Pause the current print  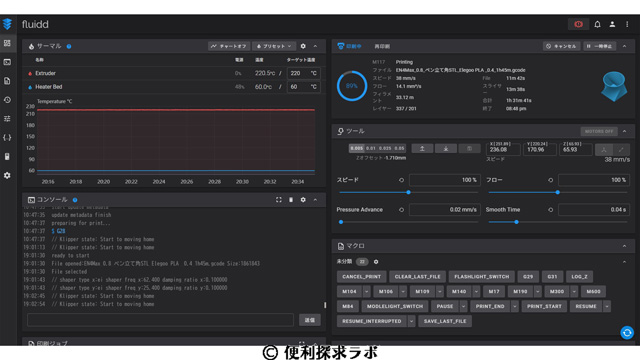click(x=600, y=46)
